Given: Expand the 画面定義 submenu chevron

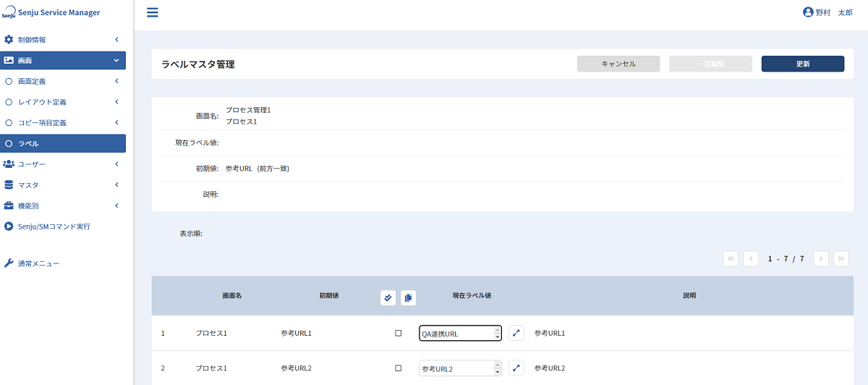Looking at the screenshot, I should [x=116, y=81].
